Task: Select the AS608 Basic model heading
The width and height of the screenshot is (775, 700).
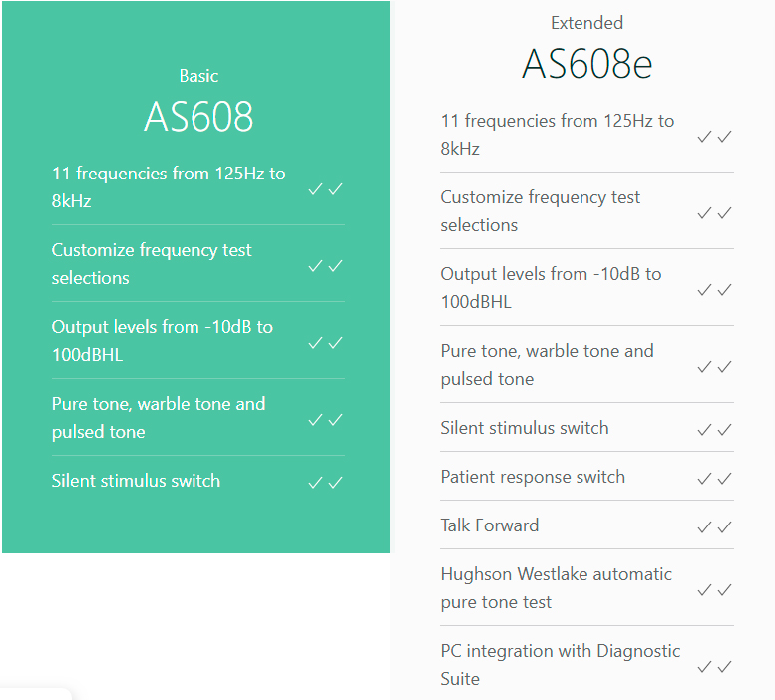Action: (x=198, y=117)
